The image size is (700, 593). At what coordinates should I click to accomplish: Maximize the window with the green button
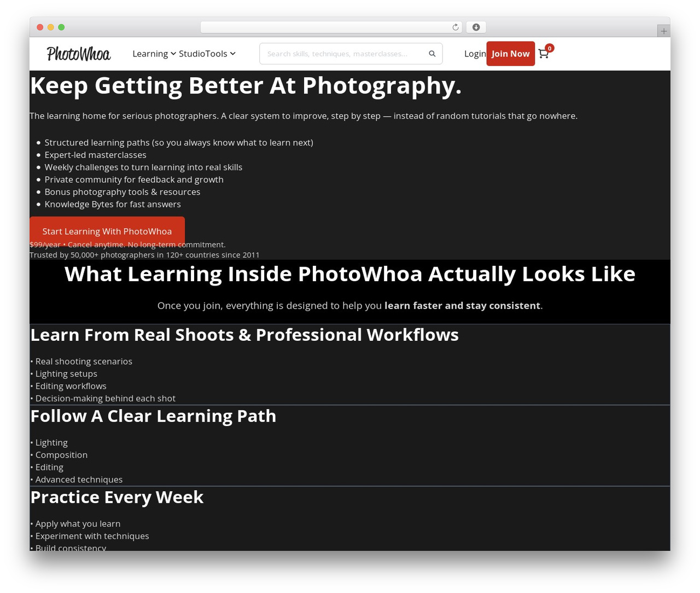(x=61, y=27)
